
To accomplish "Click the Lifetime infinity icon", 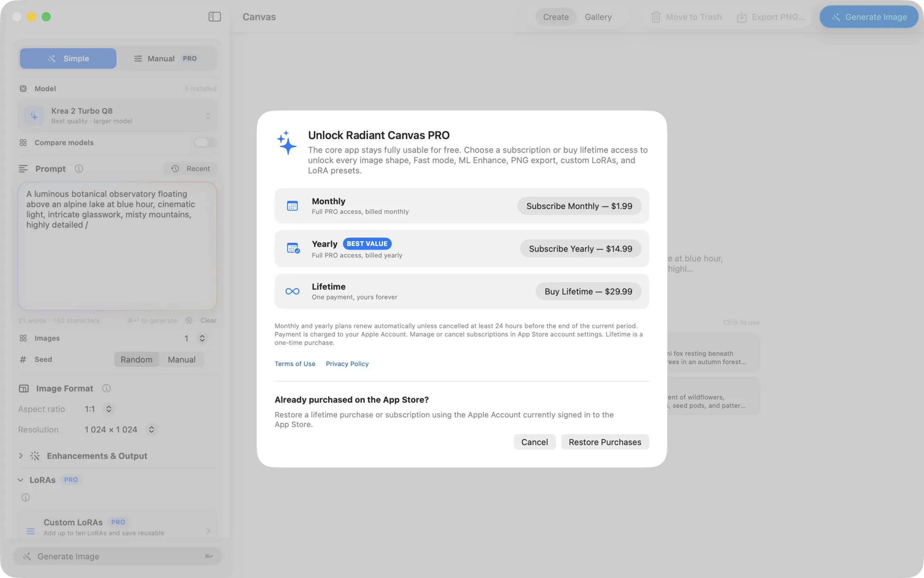I will point(292,291).
